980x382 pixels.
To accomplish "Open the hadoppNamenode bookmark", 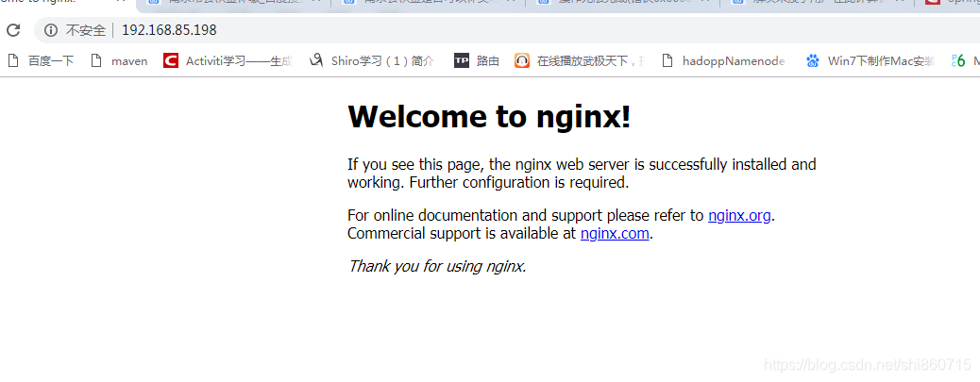I will 723,60.
